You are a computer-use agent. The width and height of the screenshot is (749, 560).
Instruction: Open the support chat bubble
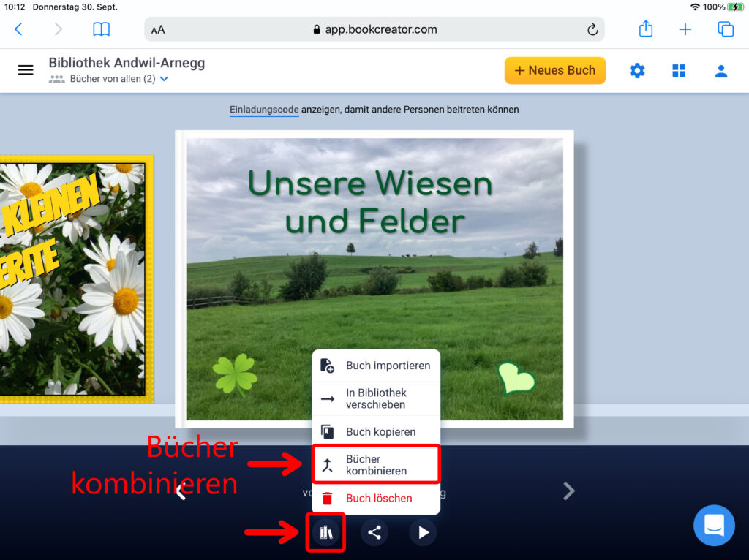714,525
